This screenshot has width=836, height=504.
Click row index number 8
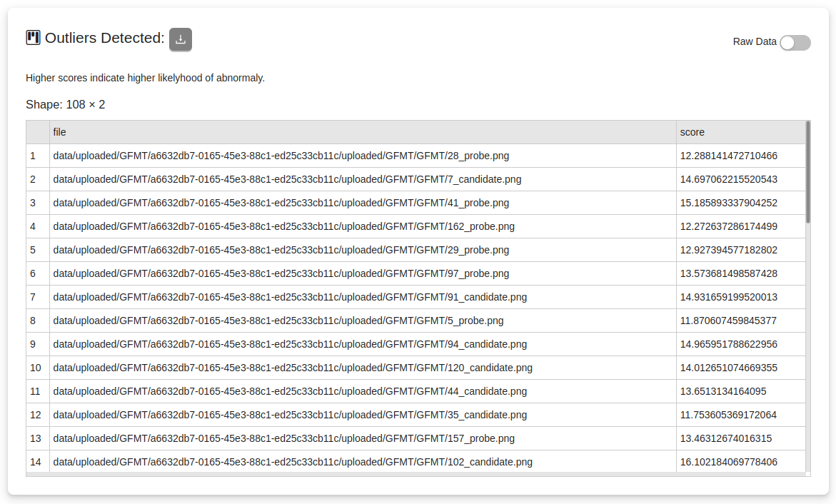tap(33, 321)
